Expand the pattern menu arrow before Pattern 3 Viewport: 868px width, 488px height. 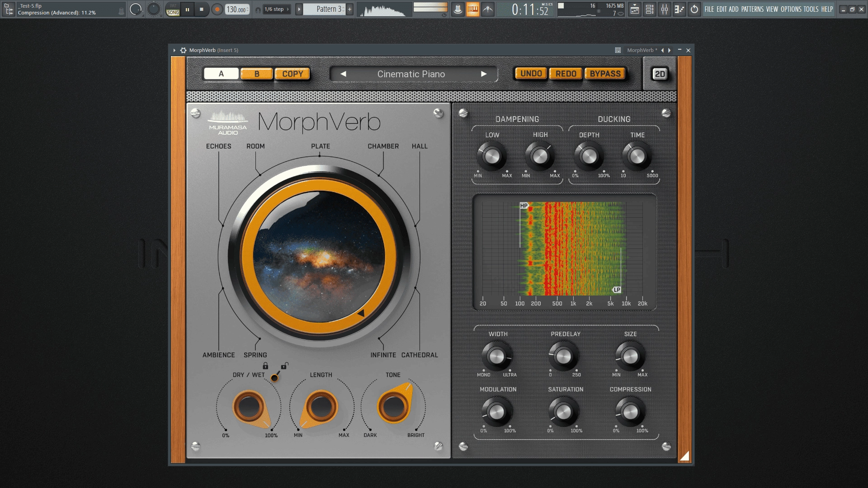pyautogui.click(x=299, y=9)
